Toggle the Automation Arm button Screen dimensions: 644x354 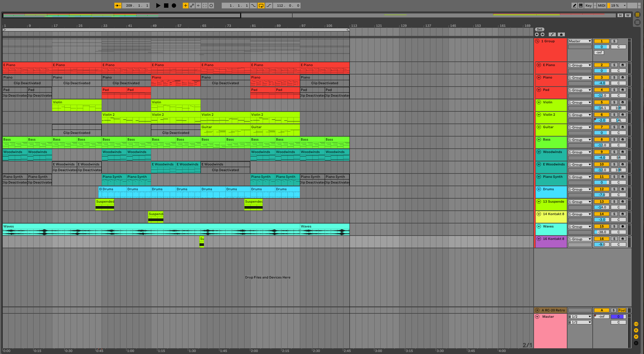192,6
